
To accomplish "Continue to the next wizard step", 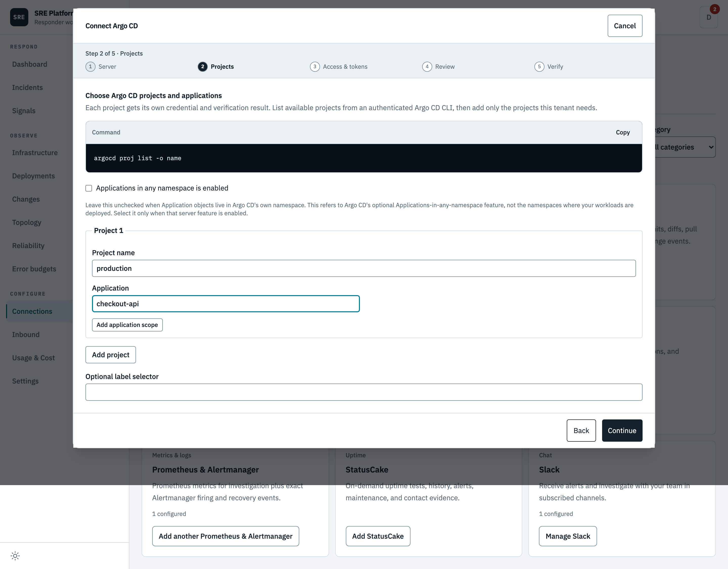I will coord(622,431).
